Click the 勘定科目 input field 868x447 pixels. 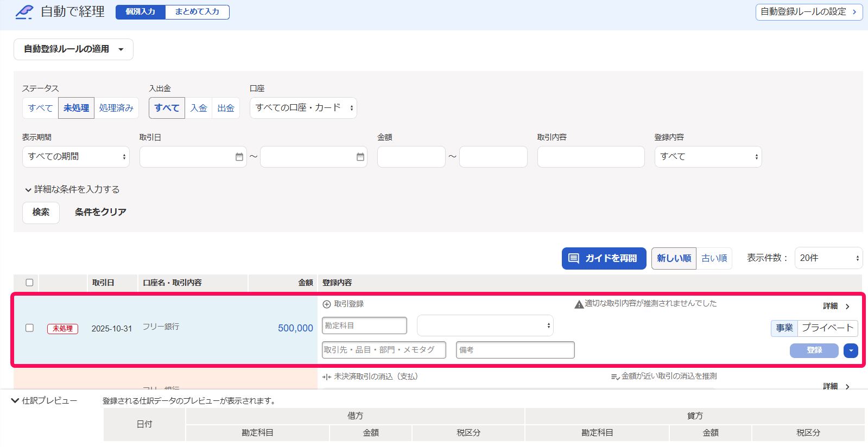pos(364,325)
